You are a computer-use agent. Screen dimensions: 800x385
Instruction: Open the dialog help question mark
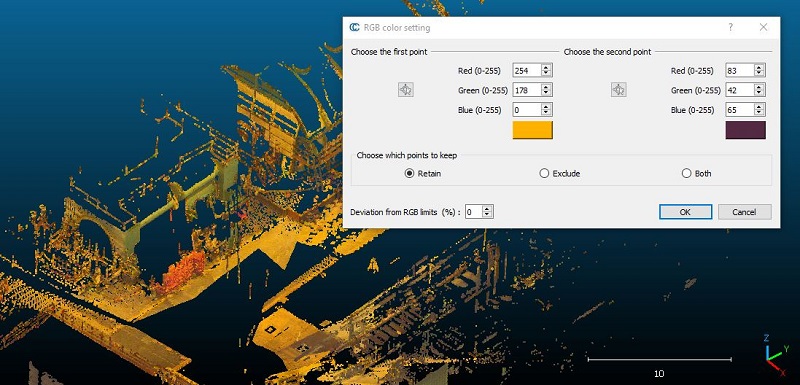(x=731, y=28)
